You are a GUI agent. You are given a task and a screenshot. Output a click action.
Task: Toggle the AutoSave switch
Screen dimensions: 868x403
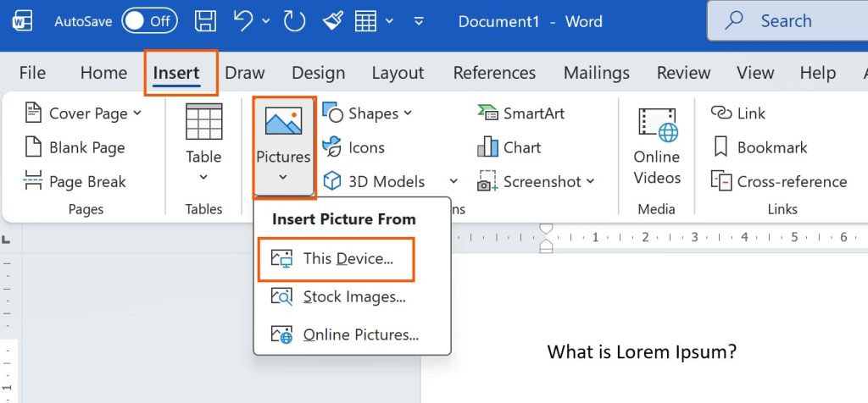(149, 21)
